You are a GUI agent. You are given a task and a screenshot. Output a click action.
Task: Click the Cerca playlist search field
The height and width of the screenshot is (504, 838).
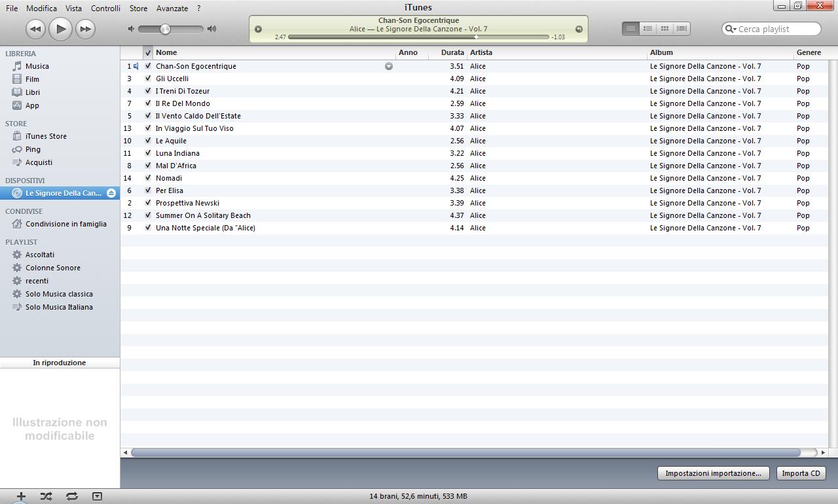771,29
